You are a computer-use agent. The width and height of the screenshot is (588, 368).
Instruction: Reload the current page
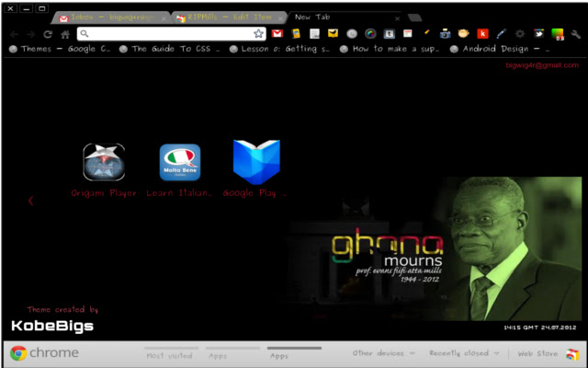(48, 34)
